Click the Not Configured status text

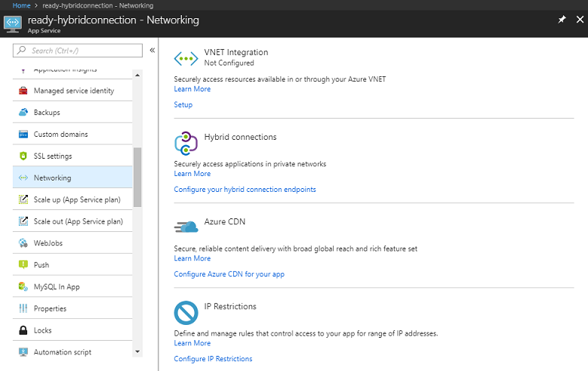point(229,63)
